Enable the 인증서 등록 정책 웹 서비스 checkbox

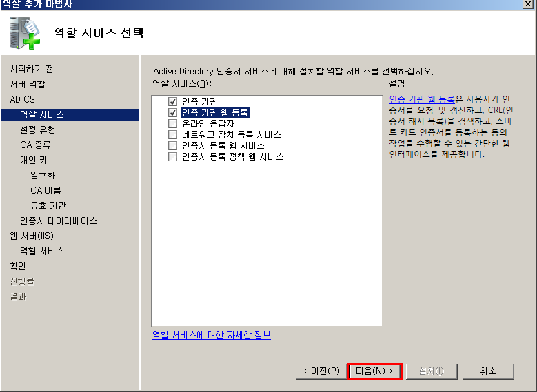[x=172, y=157]
